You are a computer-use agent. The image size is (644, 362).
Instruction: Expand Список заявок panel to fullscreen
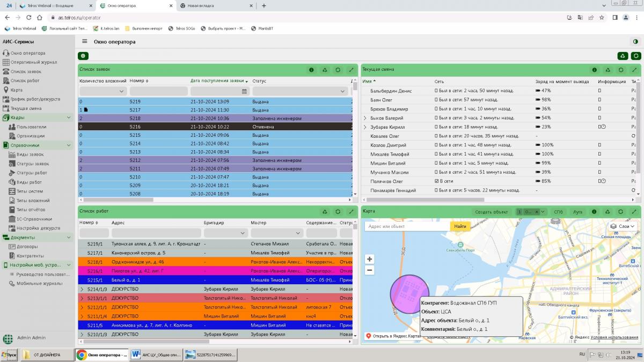351,70
